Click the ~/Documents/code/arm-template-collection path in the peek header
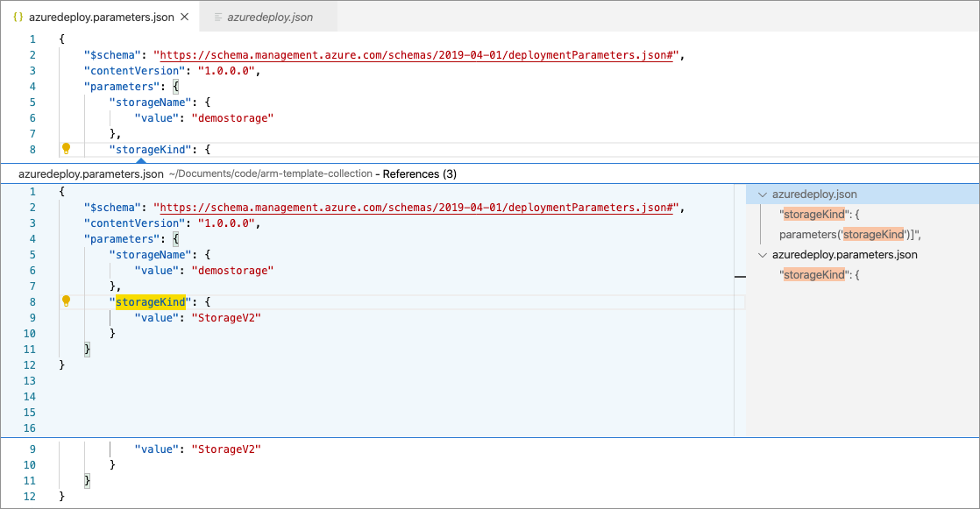The image size is (980, 509). pyautogui.click(x=271, y=173)
